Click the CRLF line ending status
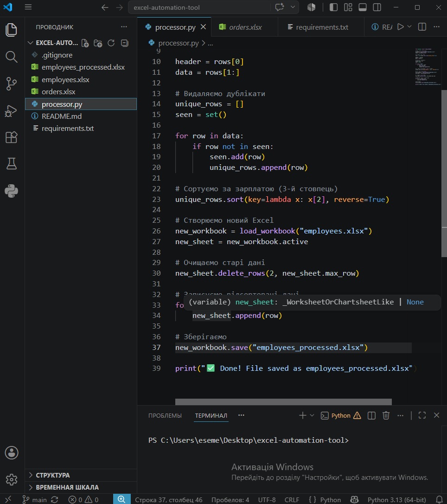 pos(292,500)
